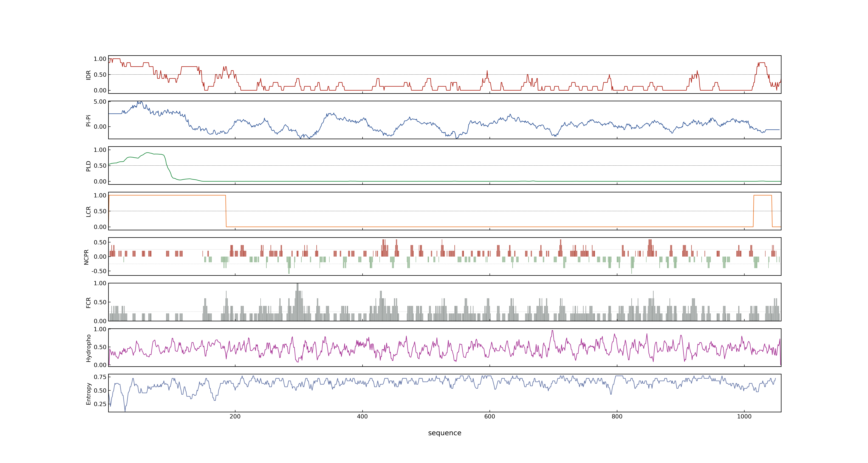Select x-axis tick label 200

(235, 416)
